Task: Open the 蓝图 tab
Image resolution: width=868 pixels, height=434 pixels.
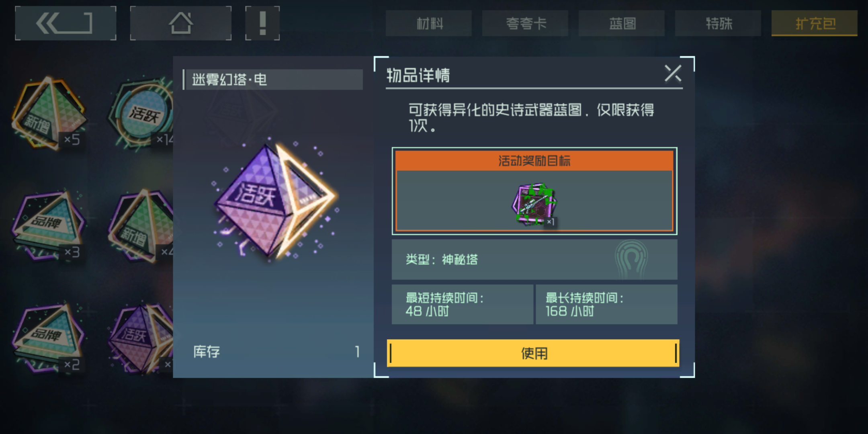Action: 622,23
